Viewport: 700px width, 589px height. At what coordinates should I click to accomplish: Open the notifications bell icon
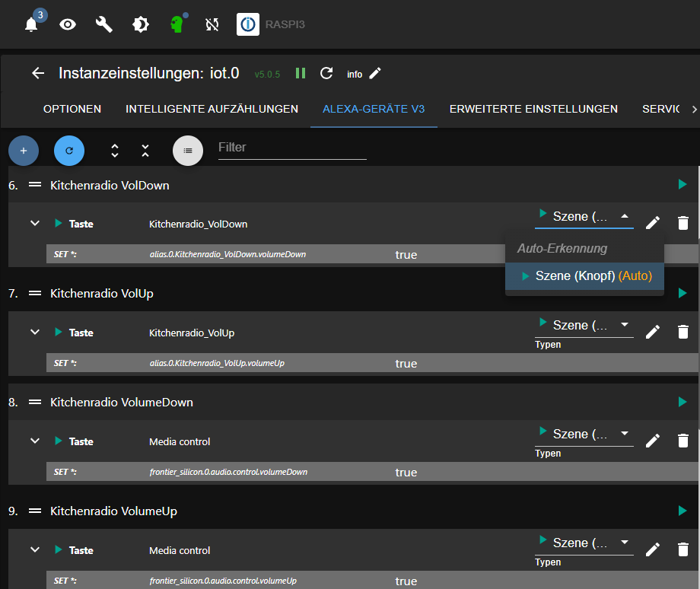31,24
